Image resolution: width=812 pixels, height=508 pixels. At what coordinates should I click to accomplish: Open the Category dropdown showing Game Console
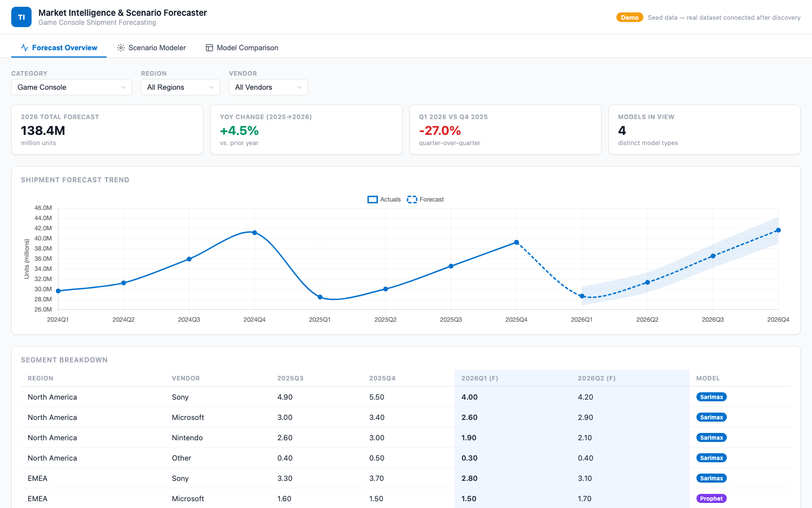(72, 87)
